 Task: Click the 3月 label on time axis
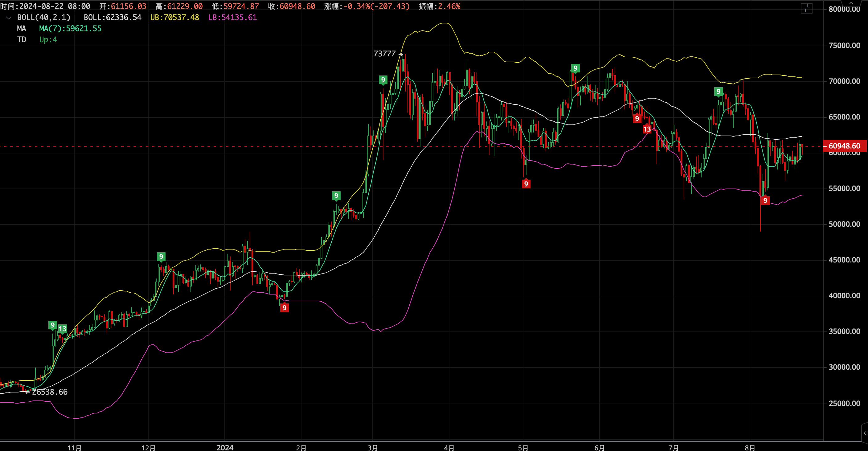[373, 447]
